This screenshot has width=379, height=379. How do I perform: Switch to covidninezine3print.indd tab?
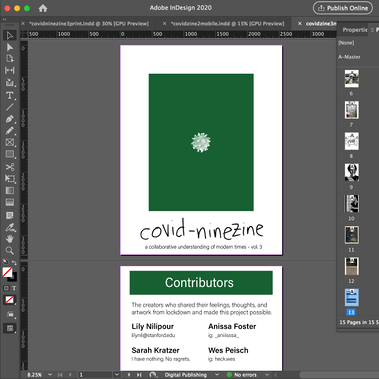pos(89,24)
